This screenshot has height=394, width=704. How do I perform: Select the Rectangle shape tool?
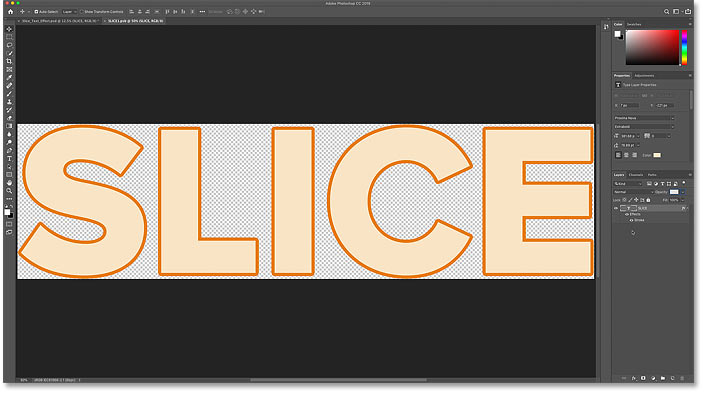coord(9,175)
